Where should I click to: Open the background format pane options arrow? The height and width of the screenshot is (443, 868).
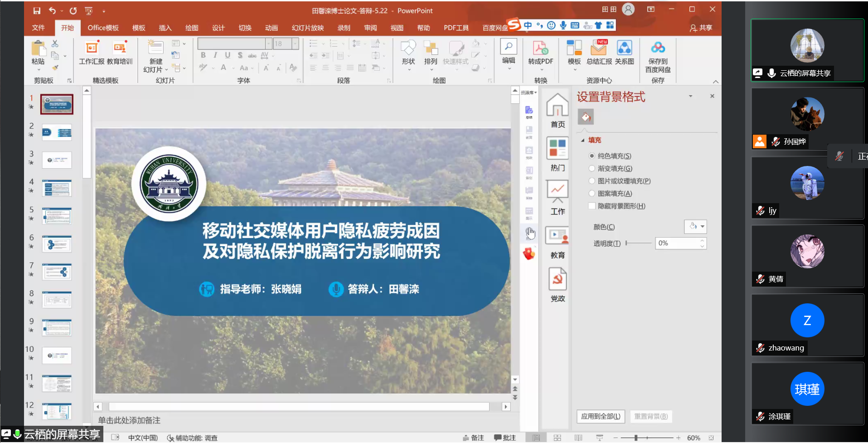tap(690, 96)
